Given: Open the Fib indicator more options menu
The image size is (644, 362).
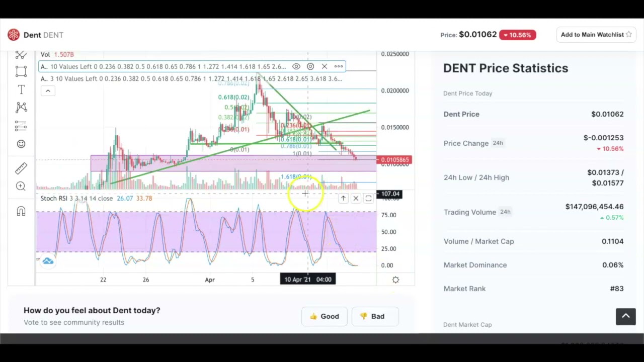Looking at the screenshot, I should (339, 66).
